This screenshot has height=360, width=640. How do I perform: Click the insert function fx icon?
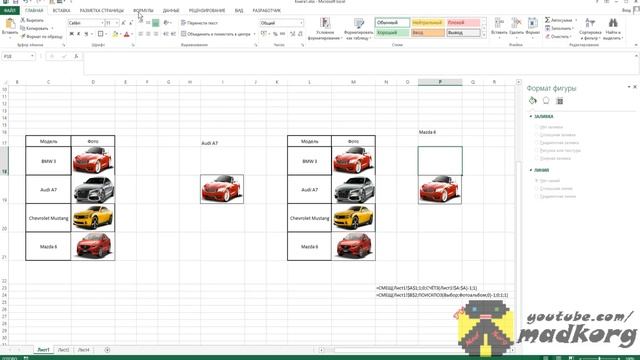point(76,56)
